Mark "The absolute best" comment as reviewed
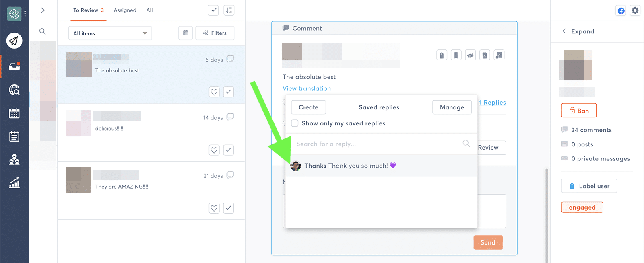Screen dimensions: 644x263 pos(229,92)
